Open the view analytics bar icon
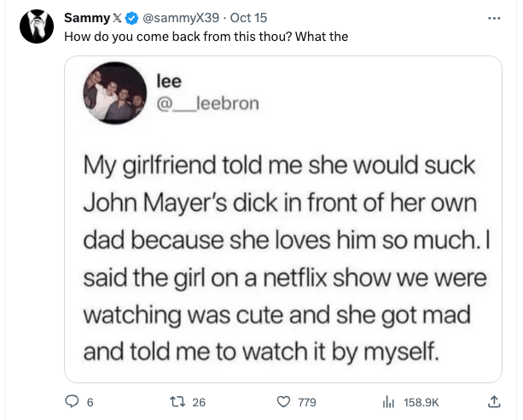Image resolution: width=523 pixels, height=420 pixels. (388, 401)
